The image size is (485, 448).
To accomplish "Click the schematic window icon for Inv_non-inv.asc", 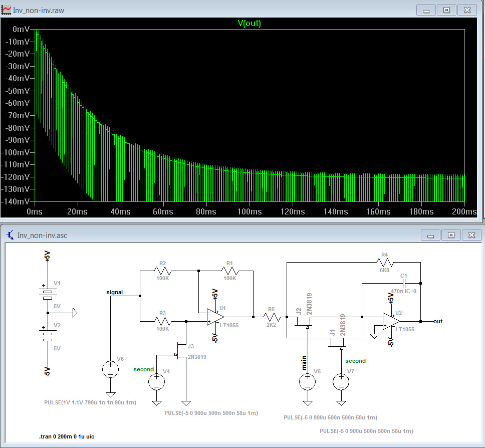I will [10, 235].
